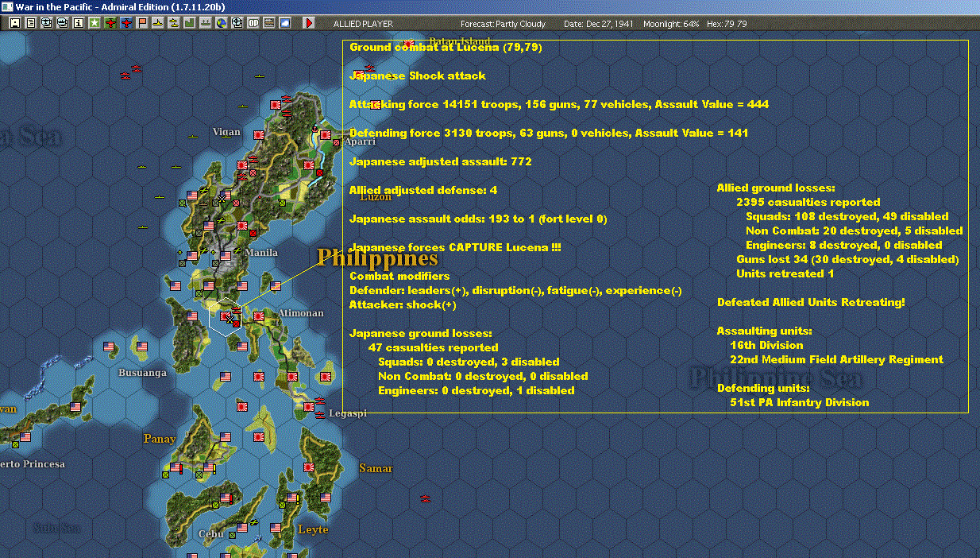Click '51st PA Infantry Division' defending unit
This screenshot has width=980, height=558.
point(800,402)
